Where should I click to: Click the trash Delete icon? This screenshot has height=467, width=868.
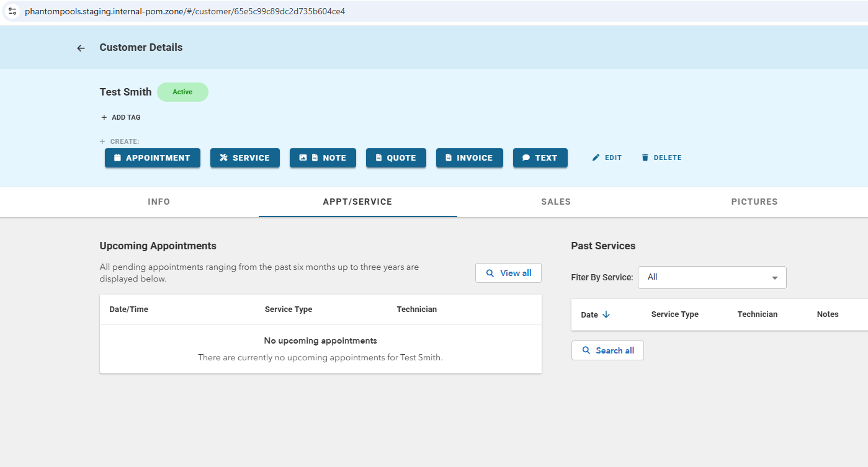click(645, 158)
